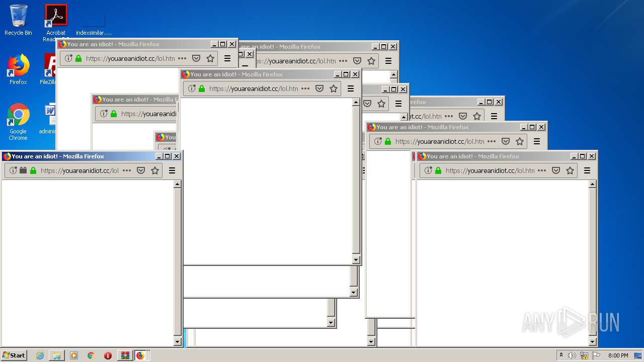Bookmark page with star in bottom-left Firefox window
644x362 pixels.
pos(155,170)
